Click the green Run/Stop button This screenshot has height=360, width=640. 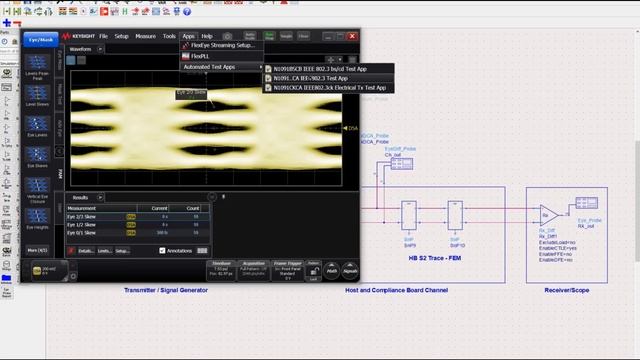pos(269,36)
